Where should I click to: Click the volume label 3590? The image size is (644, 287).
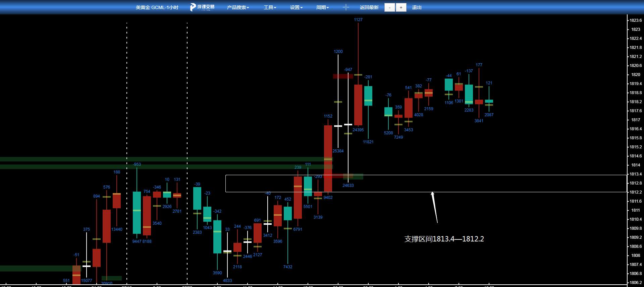coord(217,273)
